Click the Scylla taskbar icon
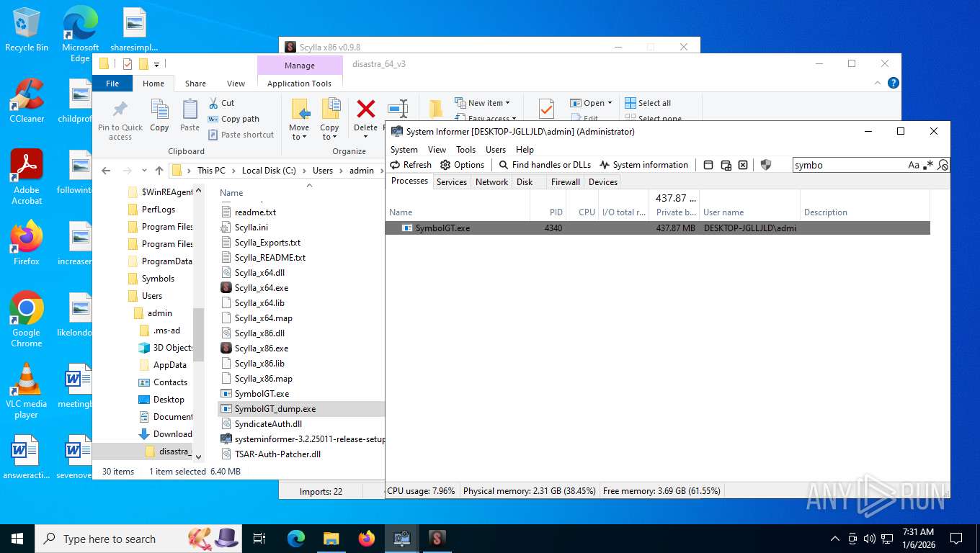 pos(437,539)
